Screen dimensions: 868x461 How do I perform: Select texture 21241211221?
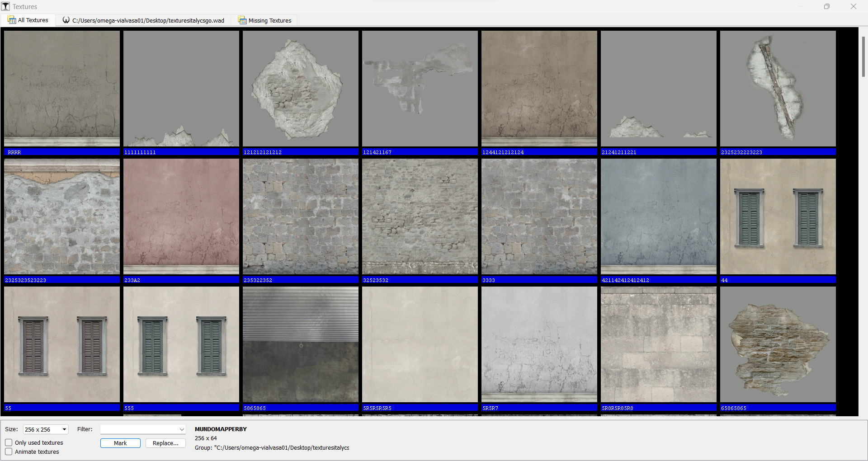click(659, 89)
